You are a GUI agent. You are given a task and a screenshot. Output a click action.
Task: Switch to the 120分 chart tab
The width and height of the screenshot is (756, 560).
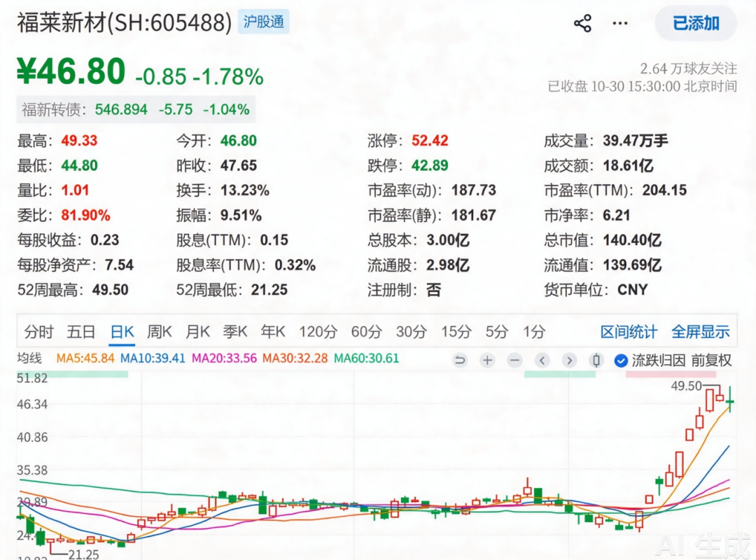click(x=318, y=332)
